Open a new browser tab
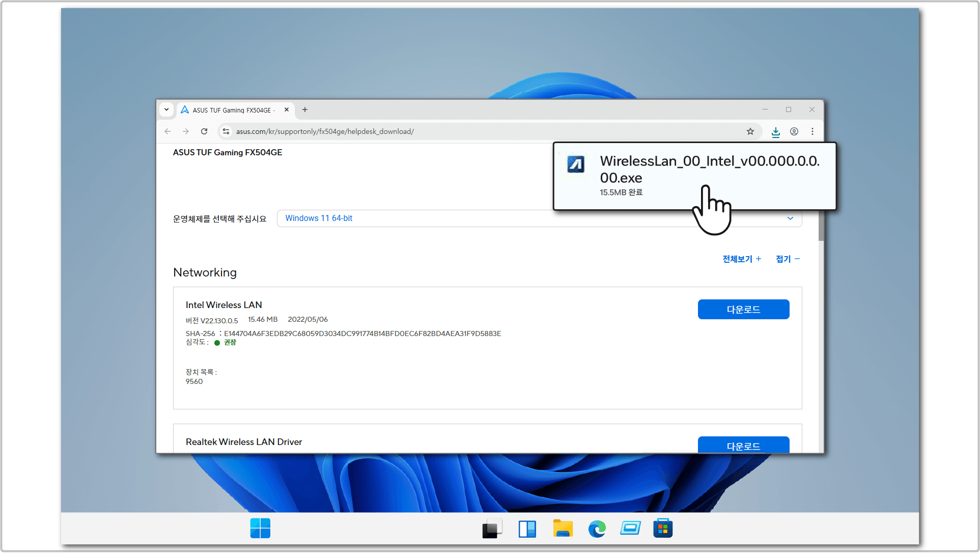This screenshot has height=555, width=980. click(305, 109)
